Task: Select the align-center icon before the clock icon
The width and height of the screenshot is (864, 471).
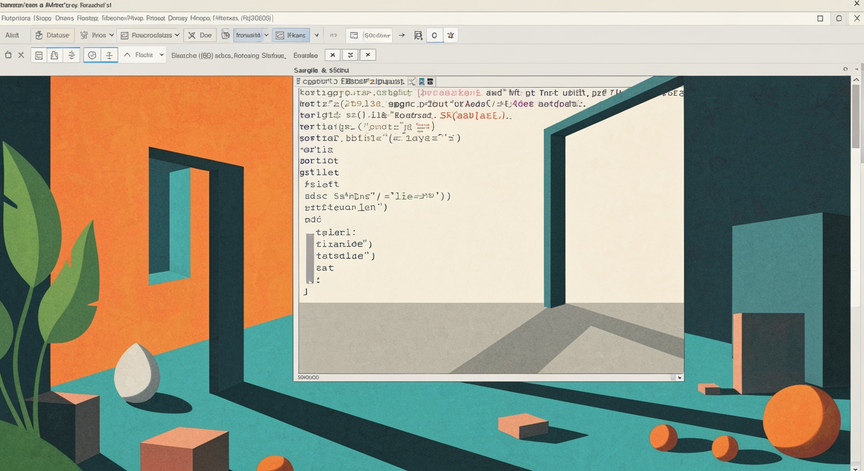Action: pyautogui.click(x=71, y=55)
